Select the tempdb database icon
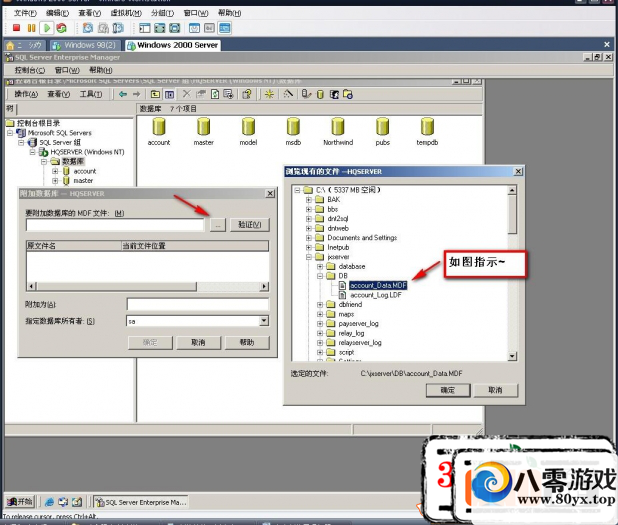Screen dimensions: 618x525 (x=427, y=132)
